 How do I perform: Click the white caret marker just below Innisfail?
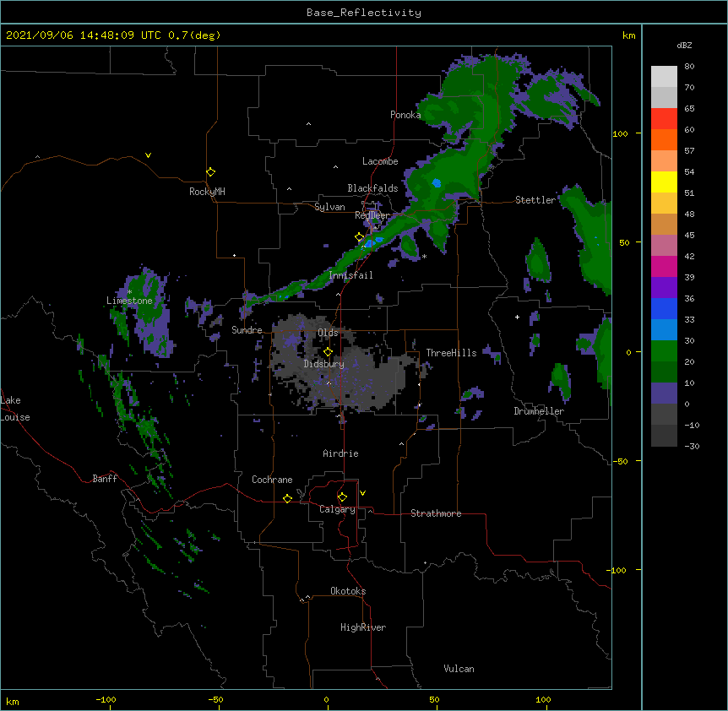[x=338, y=294]
